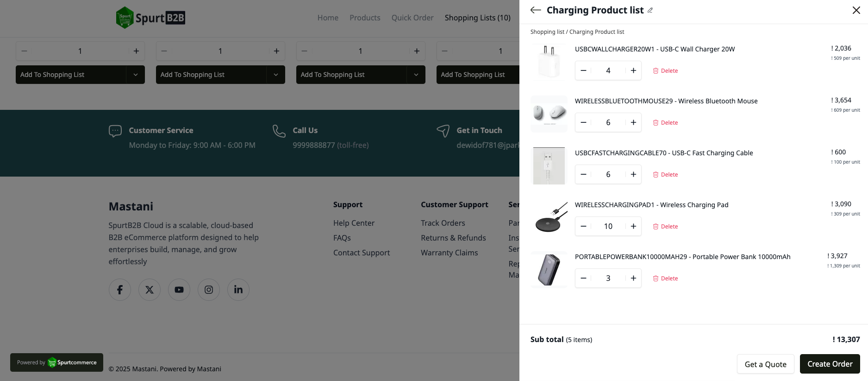Open the Quick Order menu item
This screenshot has width=868, height=381.
coord(412,18)
